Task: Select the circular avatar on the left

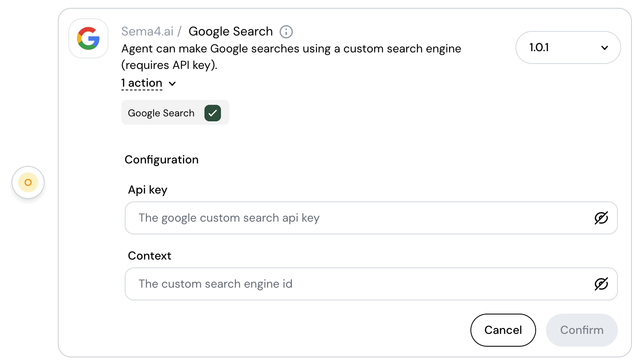Action: 28,182
